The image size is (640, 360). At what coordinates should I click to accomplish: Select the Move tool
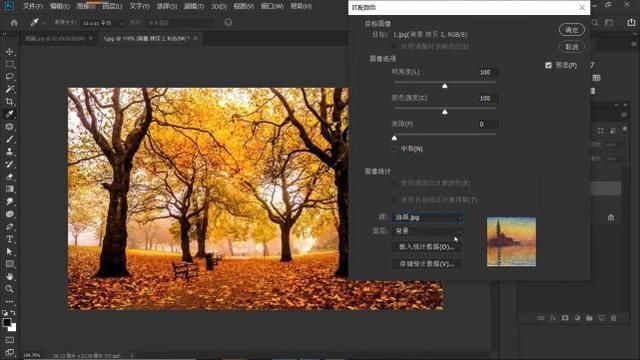click(10, 52)
